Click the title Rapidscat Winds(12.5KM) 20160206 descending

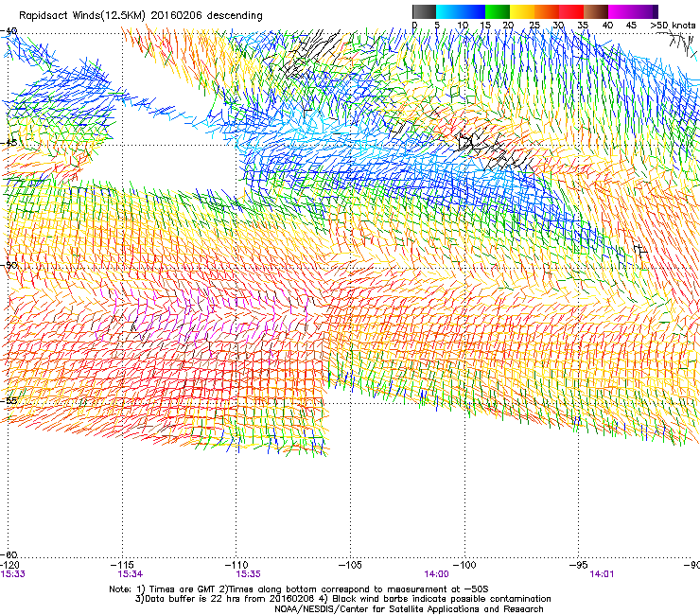141,16
